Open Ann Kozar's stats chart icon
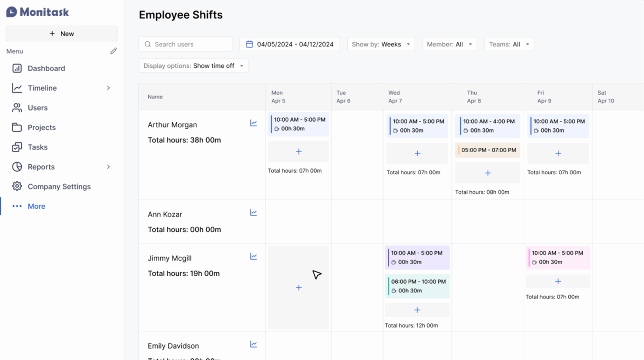The height and width of the screenshot is (360, 644). coord(253,213)
